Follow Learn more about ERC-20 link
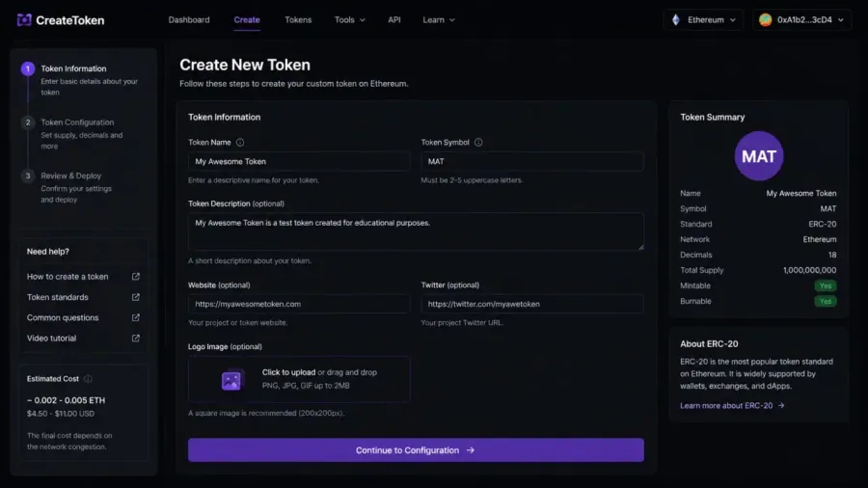 click(732, 406)
